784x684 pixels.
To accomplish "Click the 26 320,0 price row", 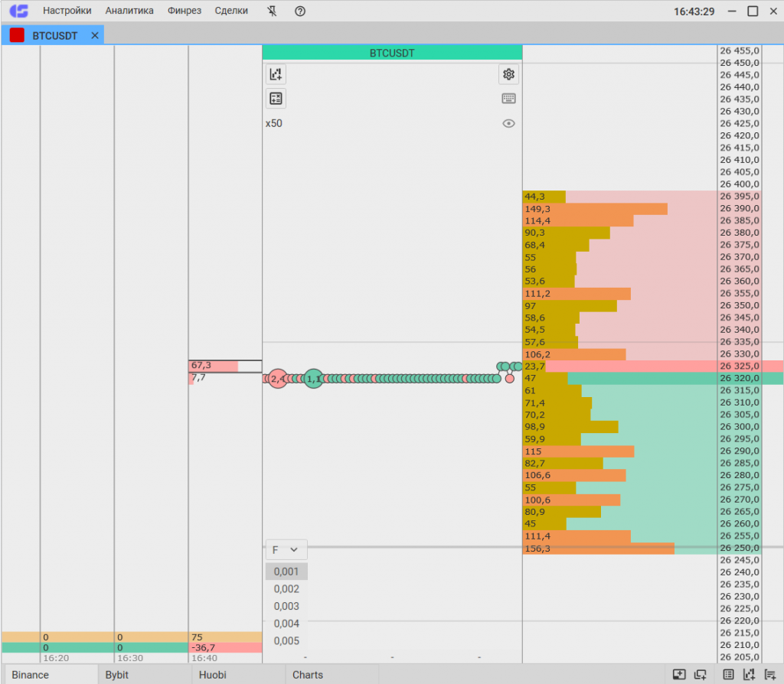I will click(739, 378).
